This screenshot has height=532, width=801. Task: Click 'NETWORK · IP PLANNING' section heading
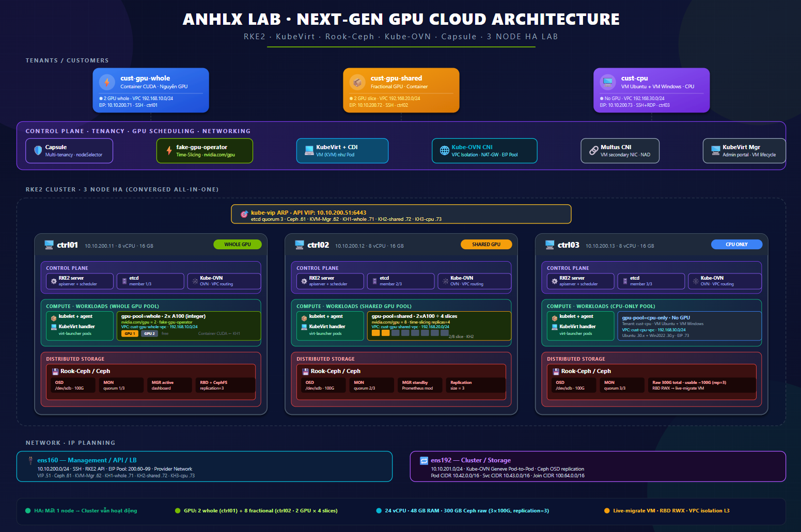point(70,443)
